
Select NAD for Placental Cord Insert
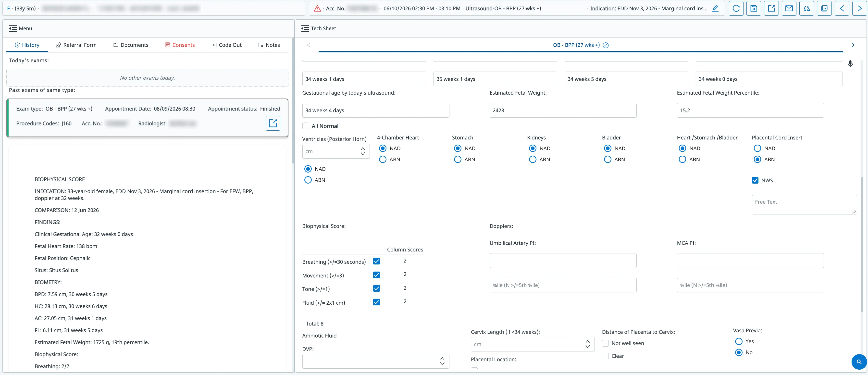[x=757, y=148]
